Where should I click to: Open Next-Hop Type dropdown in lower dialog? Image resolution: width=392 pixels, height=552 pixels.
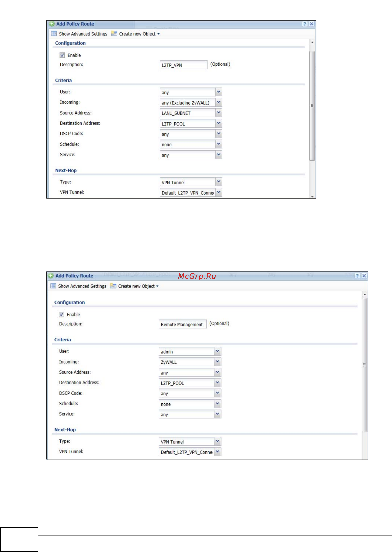217,441
